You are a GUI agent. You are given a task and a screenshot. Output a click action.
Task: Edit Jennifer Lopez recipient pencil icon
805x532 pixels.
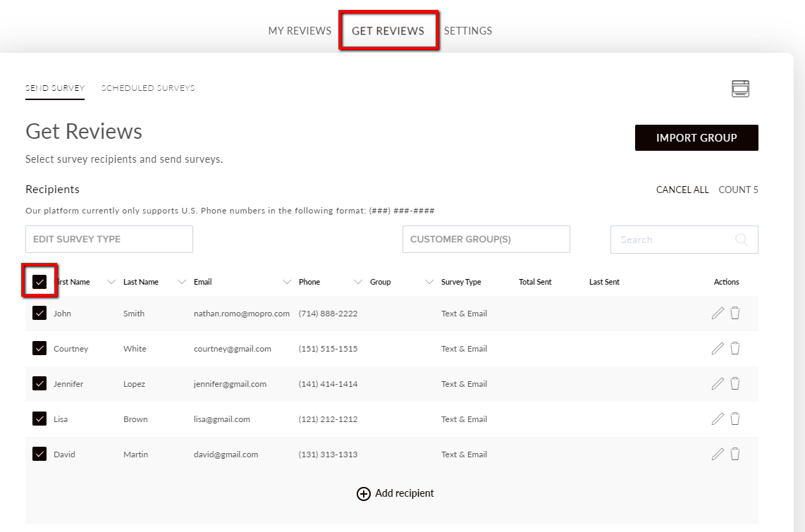718,384
